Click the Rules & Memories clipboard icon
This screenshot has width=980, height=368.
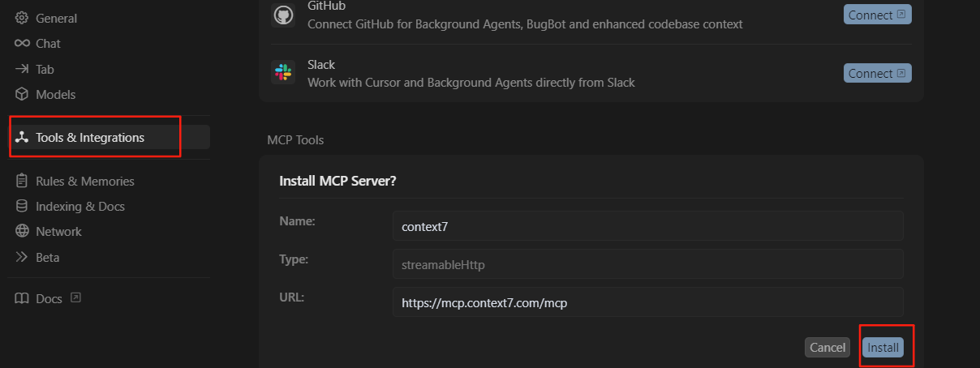click(22, 181)
